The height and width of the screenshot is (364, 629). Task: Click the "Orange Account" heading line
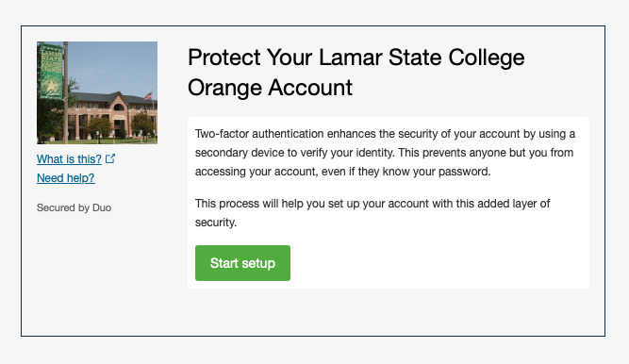pos(270,88)
